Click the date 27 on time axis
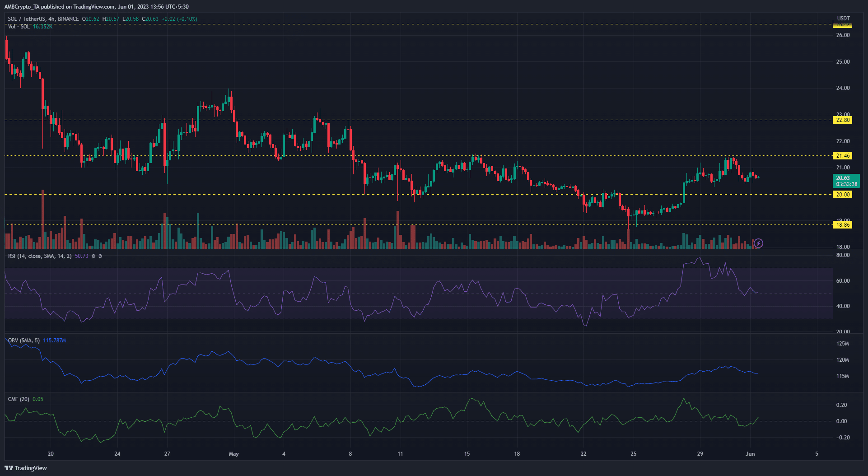The height and width of the screenshot is (476, 868). coord(167,454)
